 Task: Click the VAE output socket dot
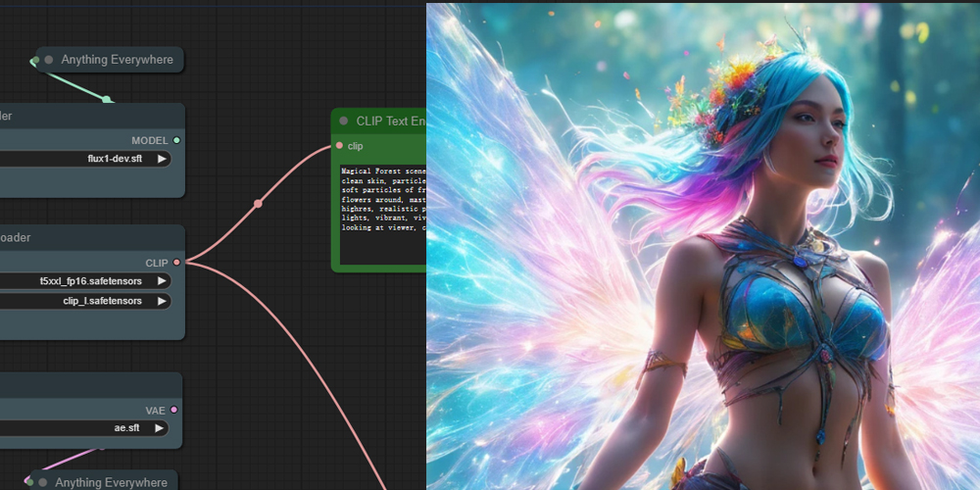click(x=173, y=410)
